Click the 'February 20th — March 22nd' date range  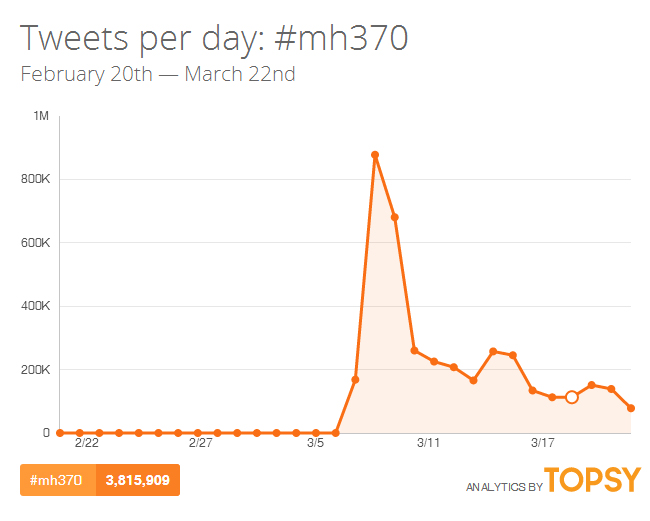click(x=157, y=75)
